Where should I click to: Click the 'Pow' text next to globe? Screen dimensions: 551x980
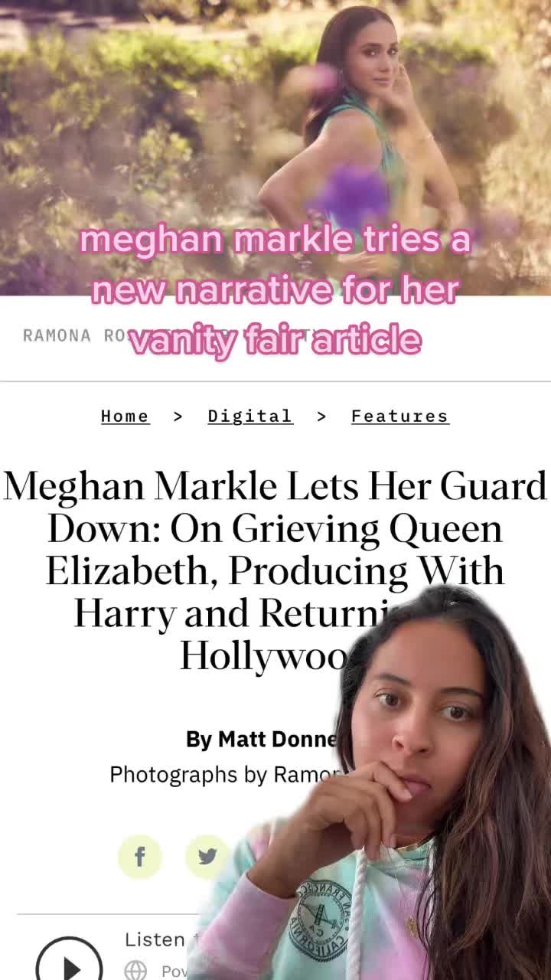click(x=174, y=971)
